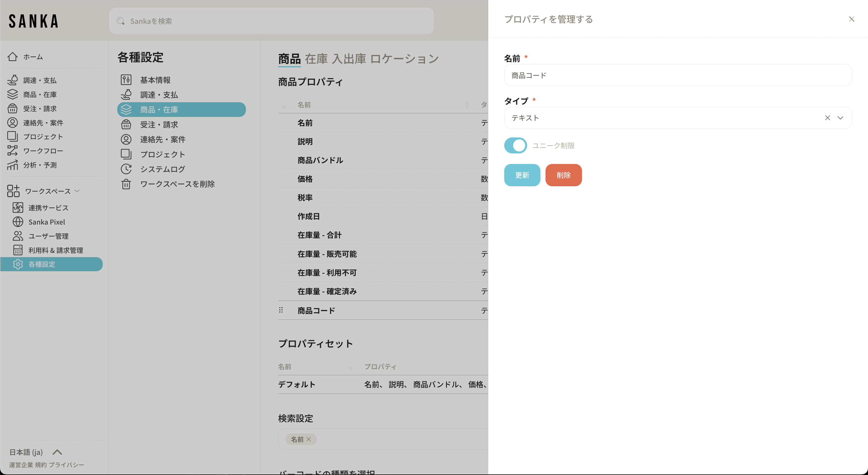Open システムログ clock icon
Image resolution: width=868 pixels, height=475 pixels.
(126, 169)
